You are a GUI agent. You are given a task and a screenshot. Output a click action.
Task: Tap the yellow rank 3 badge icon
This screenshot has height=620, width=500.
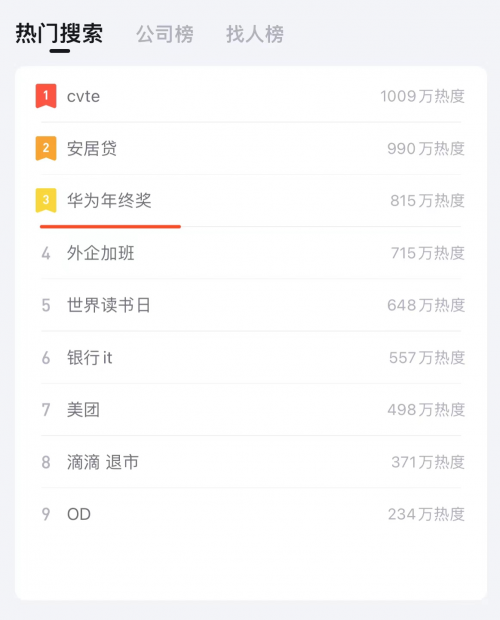click(46, 200)
